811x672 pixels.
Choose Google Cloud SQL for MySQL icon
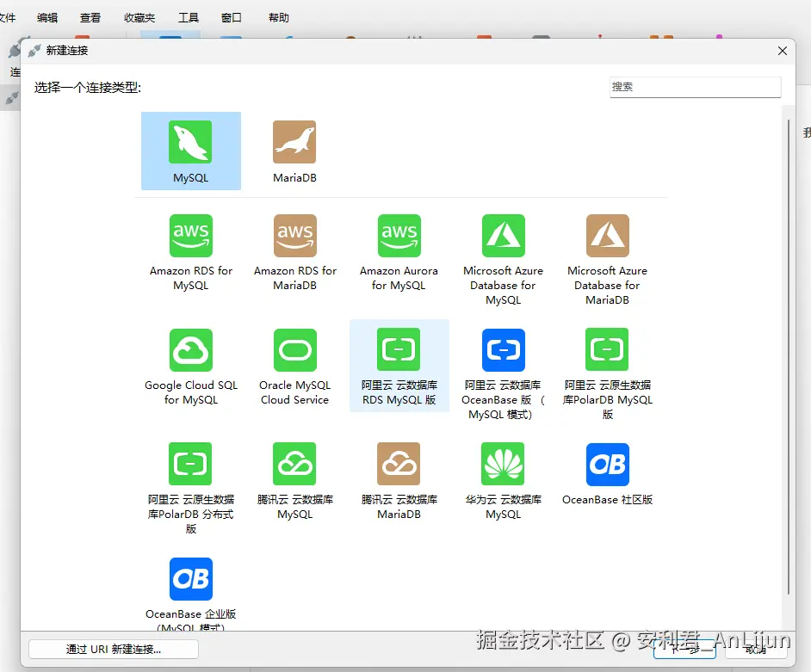(x=191, y=350)
